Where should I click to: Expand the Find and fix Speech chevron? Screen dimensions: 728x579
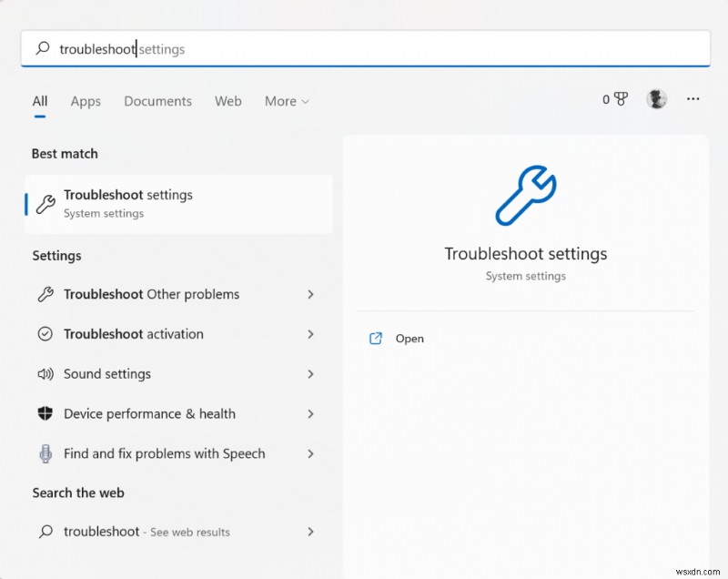coord(310,453)
